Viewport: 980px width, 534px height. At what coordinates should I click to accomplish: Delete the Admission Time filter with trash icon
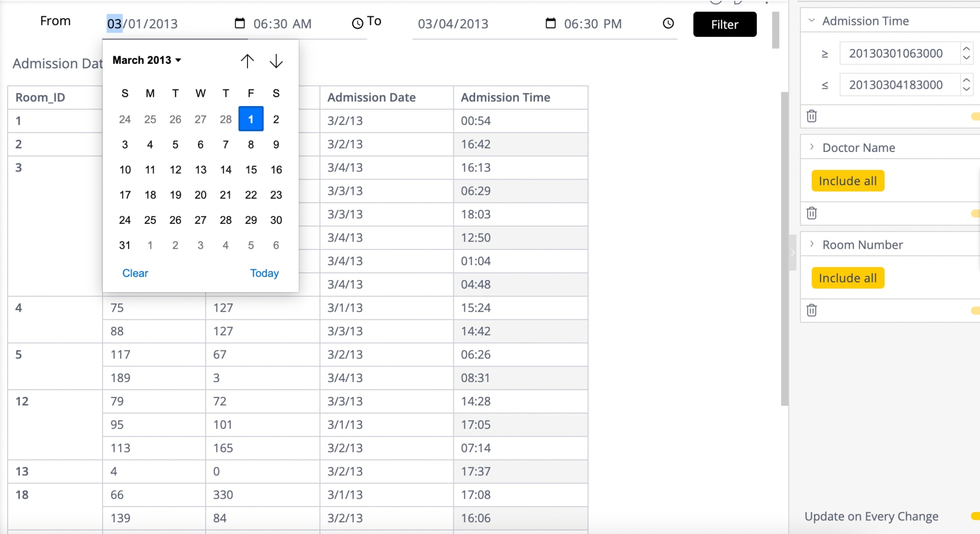[x=812, y=116]
